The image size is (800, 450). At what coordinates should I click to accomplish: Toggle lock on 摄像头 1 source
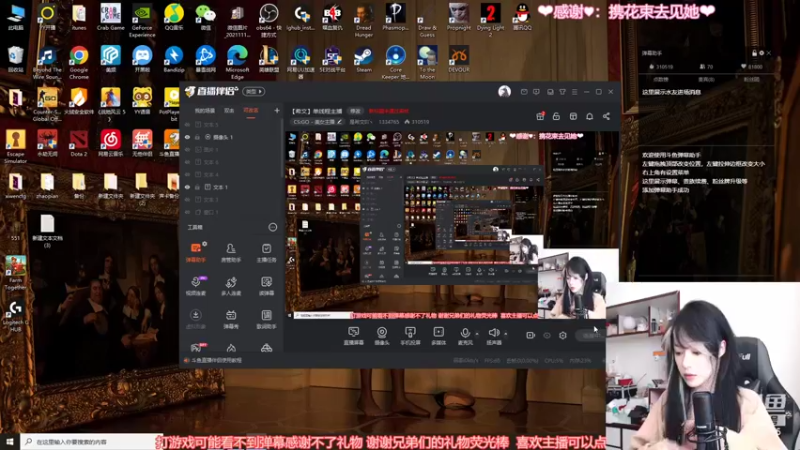point(197,137)
